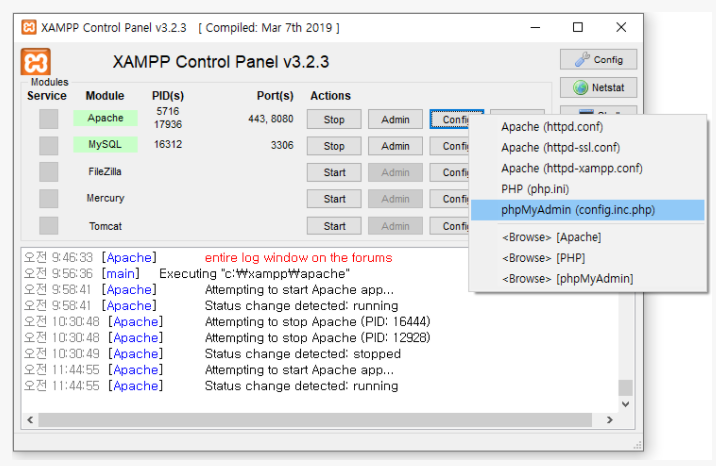
Task: Close the XAMPP Control Panel window
Action: tap(621, 27)
